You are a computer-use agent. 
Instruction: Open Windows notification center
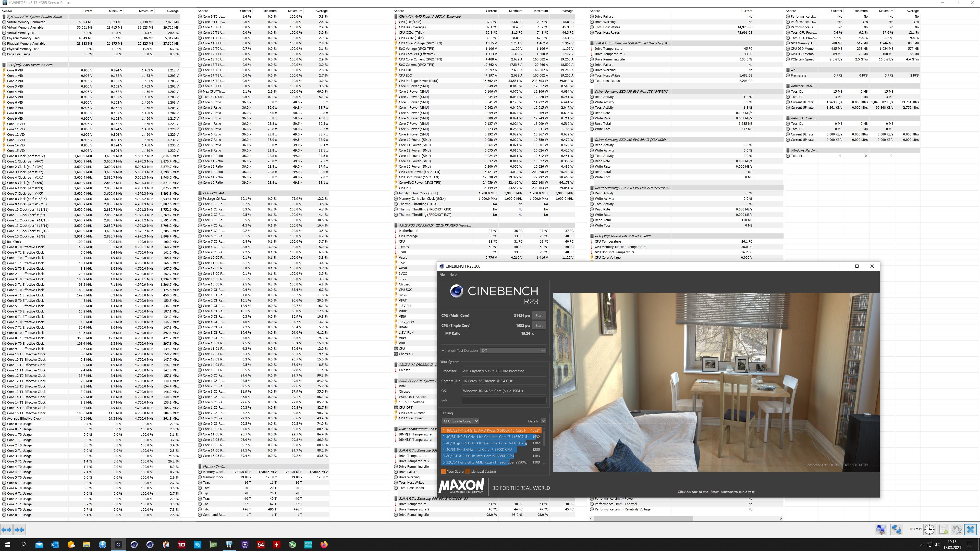[x=970, y=545]
